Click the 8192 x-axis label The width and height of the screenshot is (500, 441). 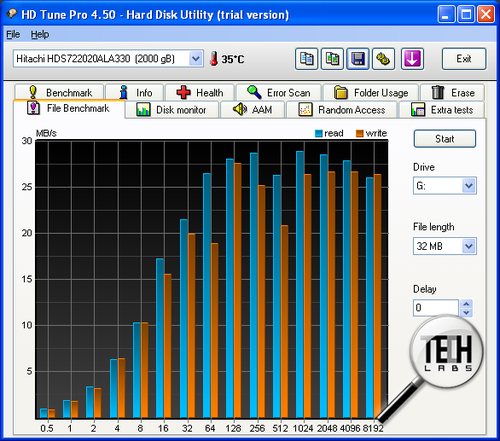tap(373, 429)
